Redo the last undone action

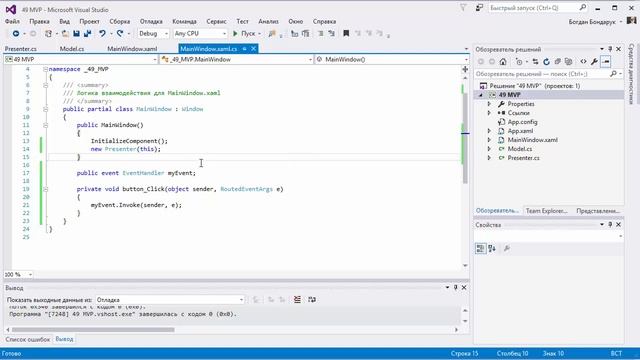point(120,33)
